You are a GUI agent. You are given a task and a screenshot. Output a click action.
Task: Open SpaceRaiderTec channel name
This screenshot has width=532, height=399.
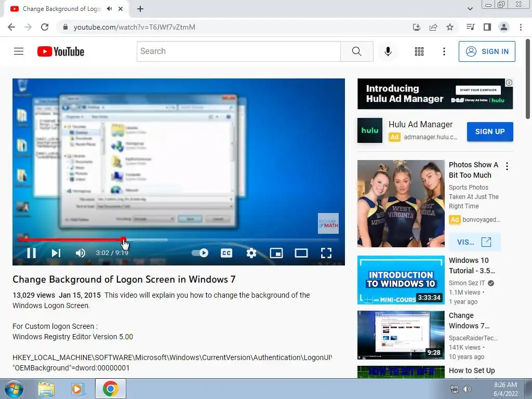[473, 338]
